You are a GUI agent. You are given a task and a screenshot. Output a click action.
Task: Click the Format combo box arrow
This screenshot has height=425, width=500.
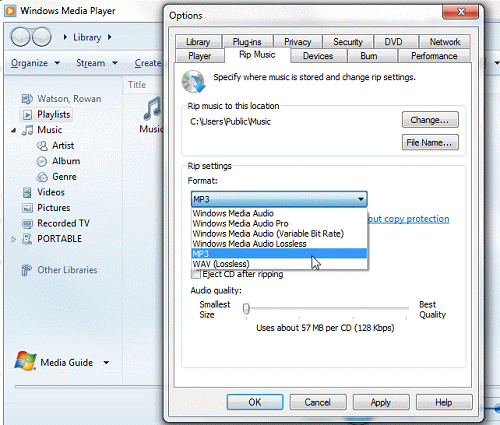(361, 199)
